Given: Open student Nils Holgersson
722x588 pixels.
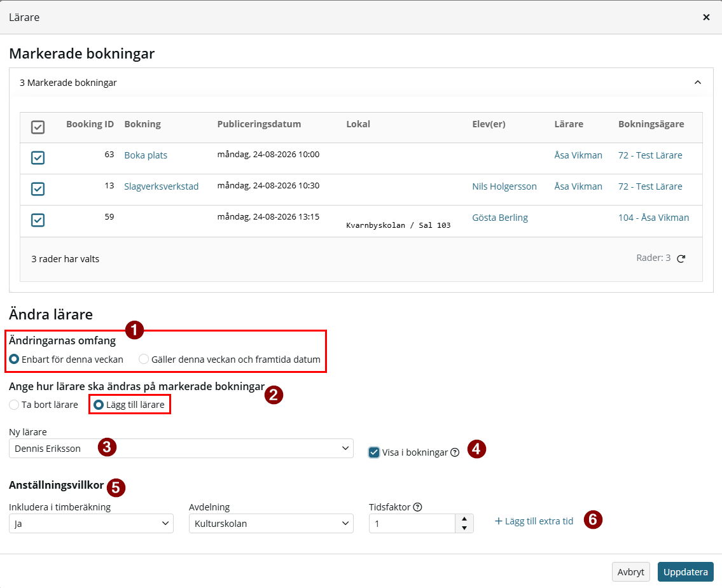Looking at the screenshot, I should coord(504,186).
